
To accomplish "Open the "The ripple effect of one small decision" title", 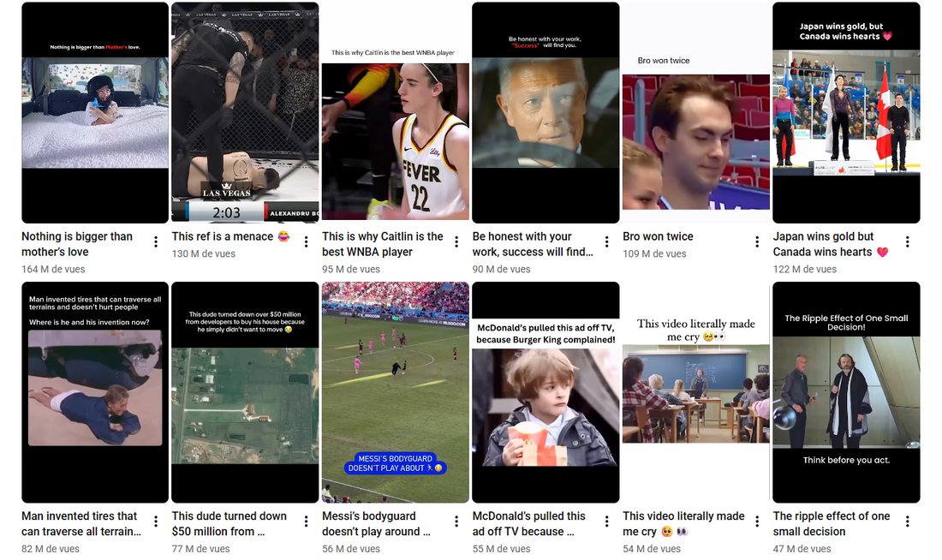I will pos(831,523).
